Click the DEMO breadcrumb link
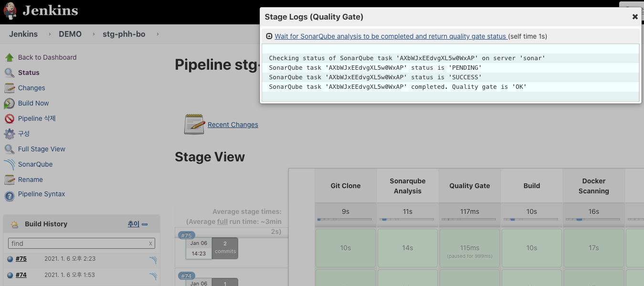Screen dimensions: 644x286 coord(70,34)
